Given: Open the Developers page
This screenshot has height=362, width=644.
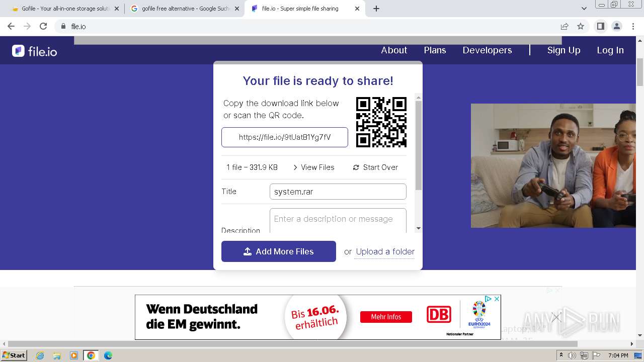Looking at the screenshot, I should pos(487,50).
